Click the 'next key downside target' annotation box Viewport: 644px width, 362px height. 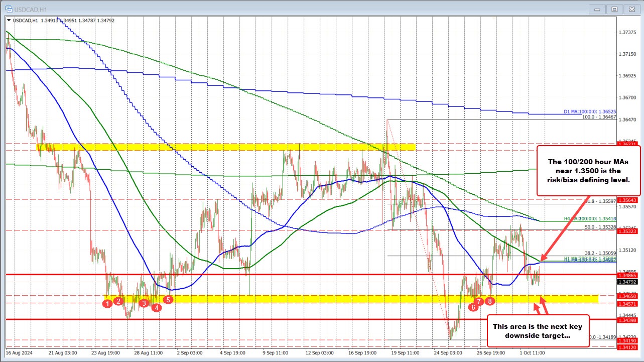pyautogui.click(x=538, y=332)
